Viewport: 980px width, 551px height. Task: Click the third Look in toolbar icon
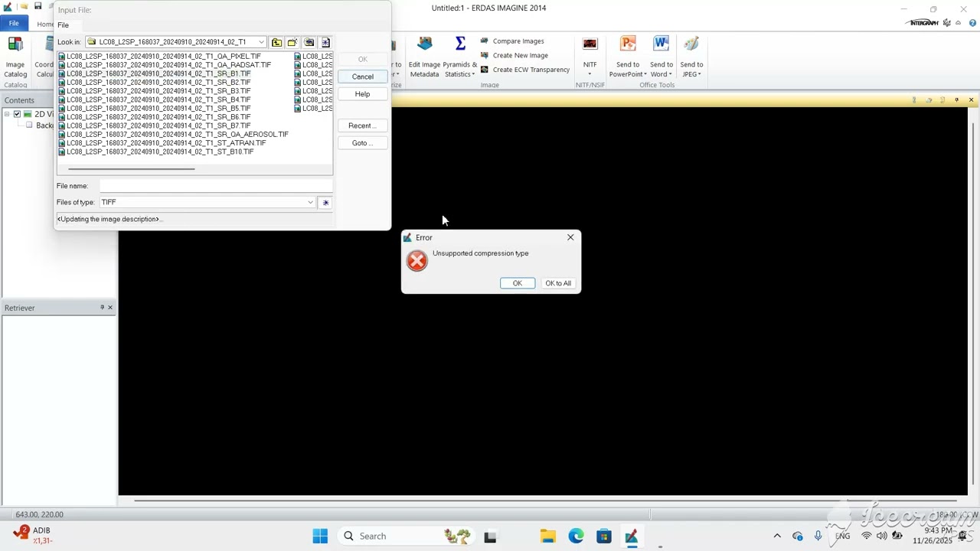[309, 42]
